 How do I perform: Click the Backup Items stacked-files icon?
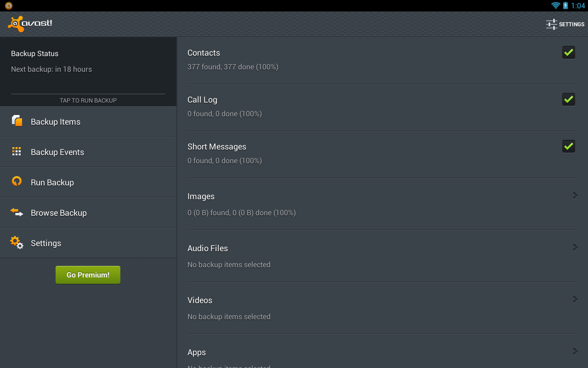17,121
